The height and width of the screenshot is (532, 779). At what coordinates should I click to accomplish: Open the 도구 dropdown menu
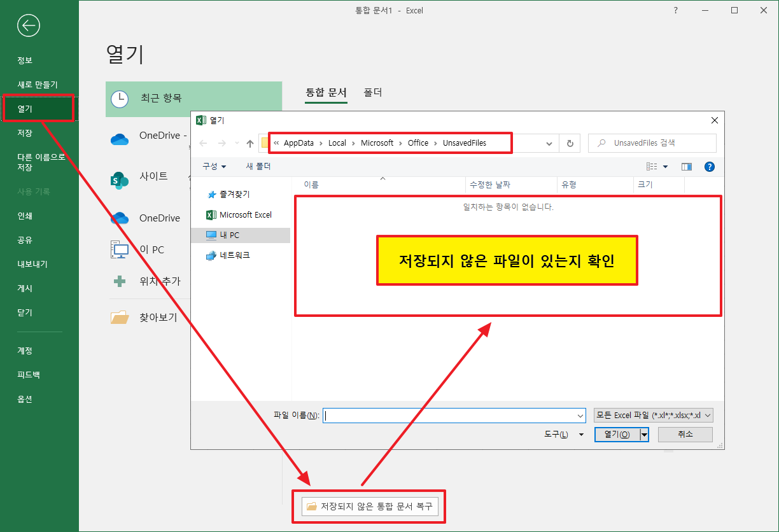(x=563, y=434)
